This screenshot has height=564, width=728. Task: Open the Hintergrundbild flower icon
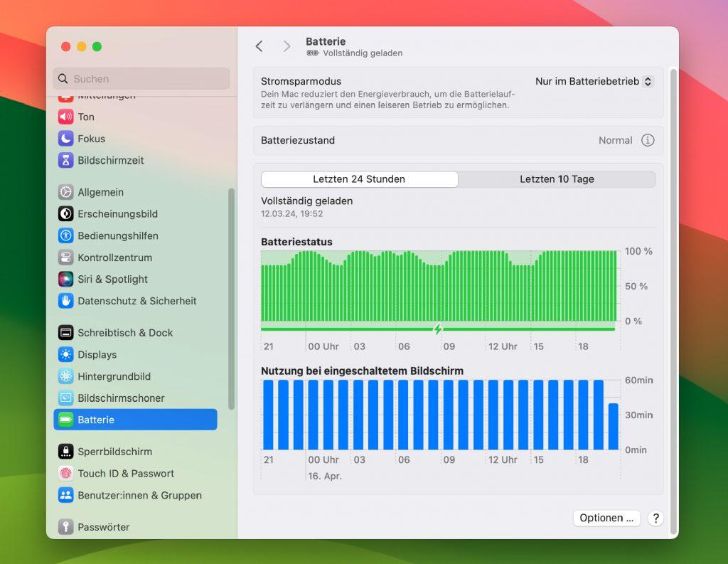click(65, 376)
